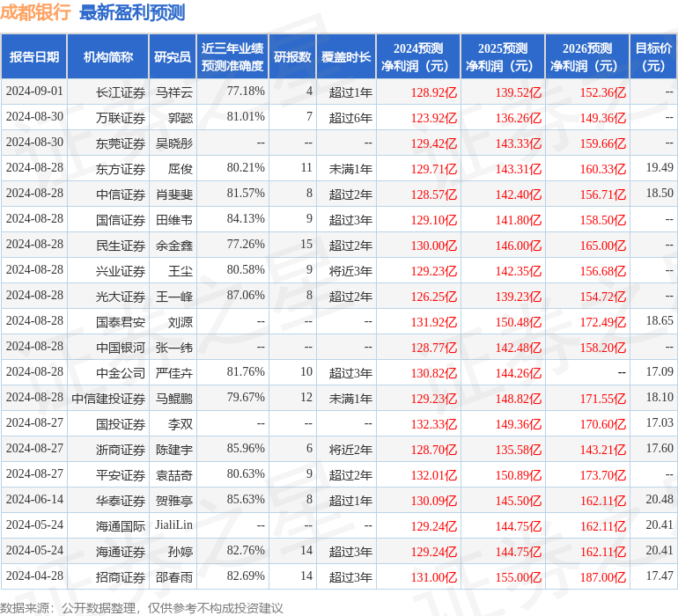
Task: Click analyst name 肖斐斐
Action: (x=174, y=194)
